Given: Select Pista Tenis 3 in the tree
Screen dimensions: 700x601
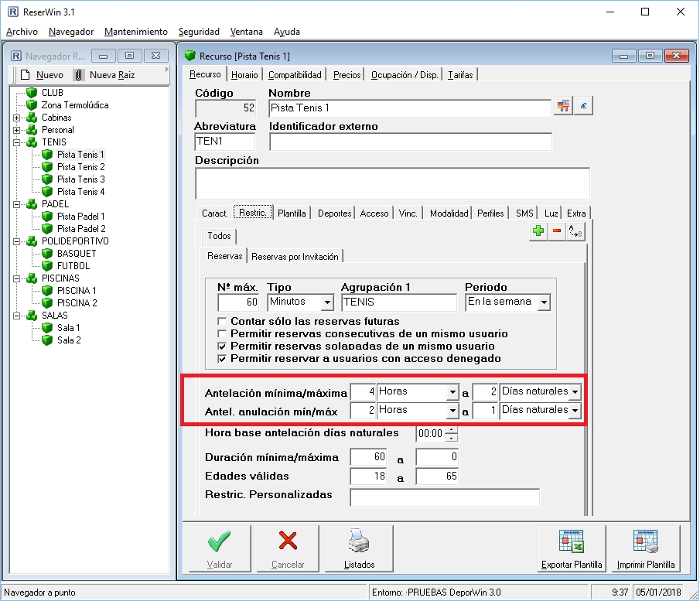Looking at the screenshot, I should click(80, 179).
